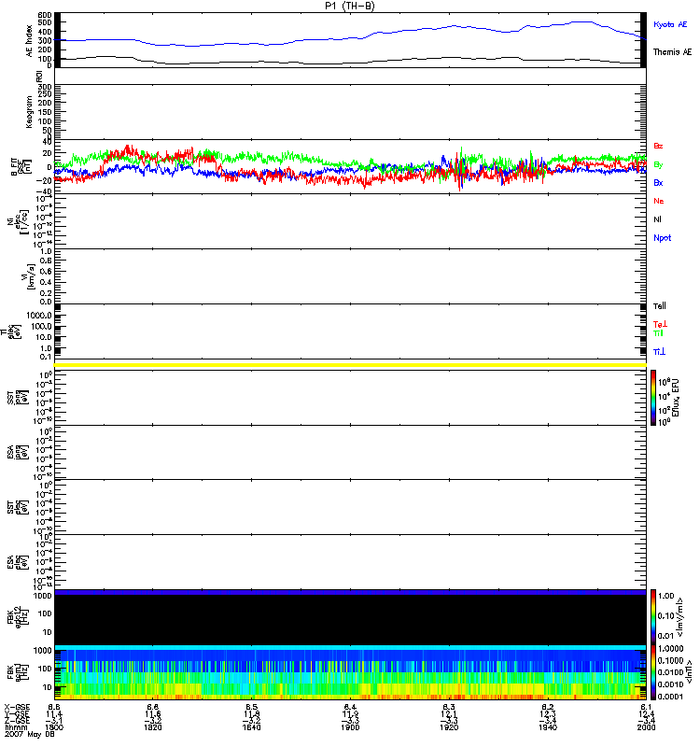
Task: Click the red Bz legend label
Action: pos(658,146)
